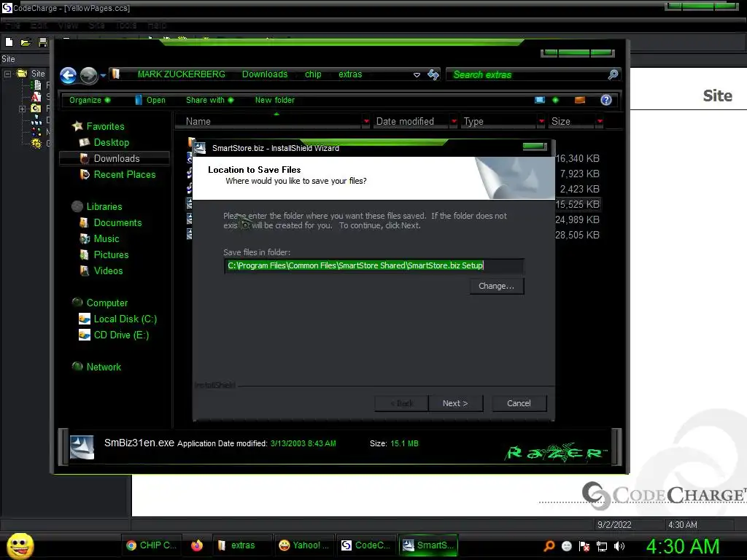Open the Share with menu
This screenshot has height=560, width=747.
click(209, 100)
